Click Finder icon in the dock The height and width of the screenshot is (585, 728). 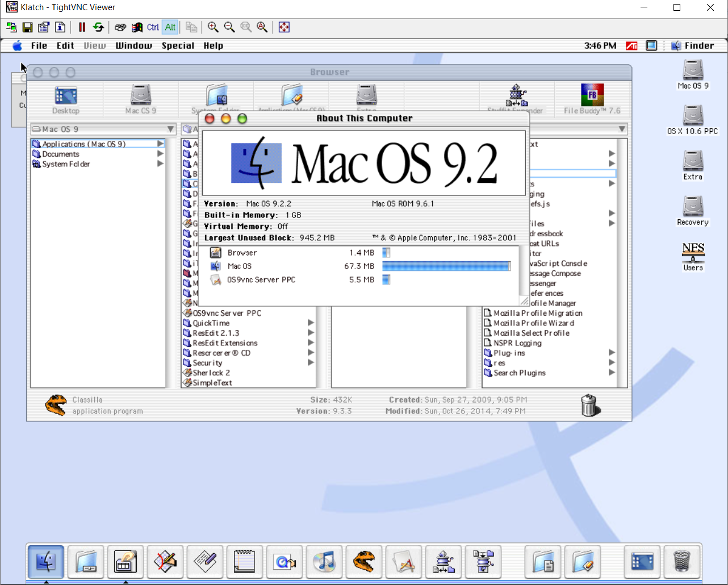(46, 562)
